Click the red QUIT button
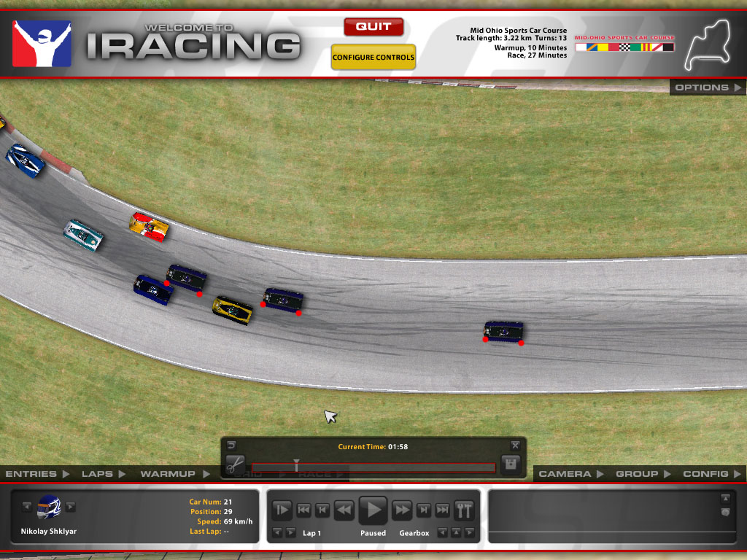The image size is (747, 560). pos(373,27)
